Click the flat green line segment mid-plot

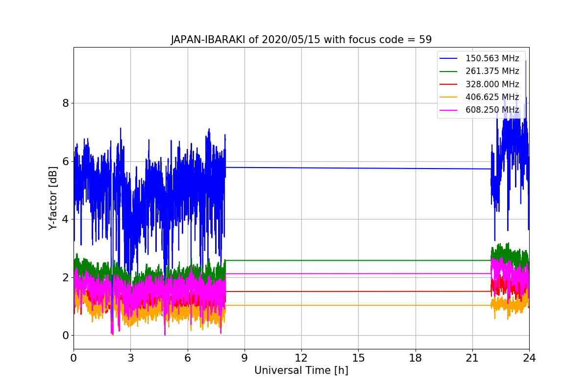pyautogui.click(x=358, y=260)
